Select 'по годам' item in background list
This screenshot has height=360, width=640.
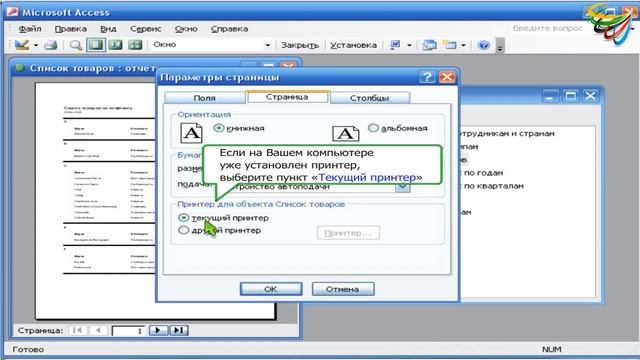tap(483, 173)
